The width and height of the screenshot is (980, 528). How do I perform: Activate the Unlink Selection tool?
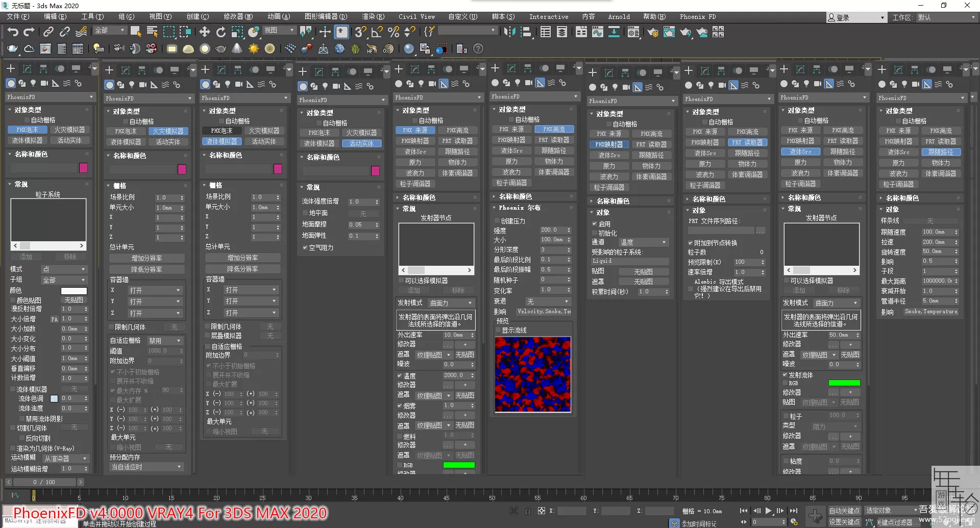coord(64,32)
